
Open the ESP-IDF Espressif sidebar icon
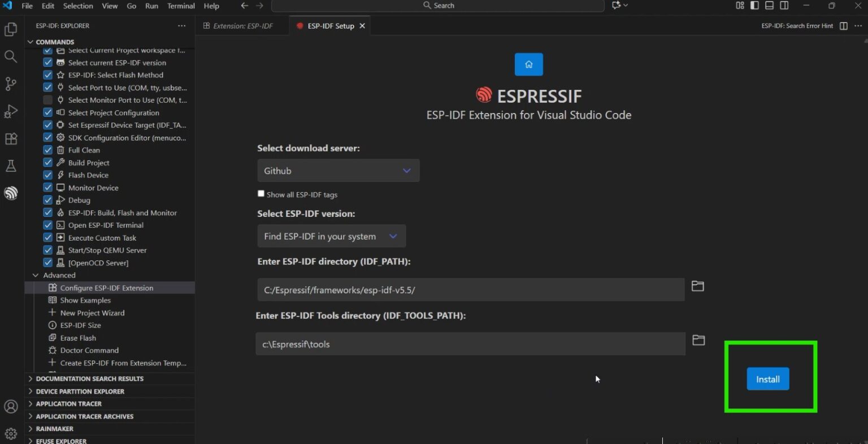(11, 193)
